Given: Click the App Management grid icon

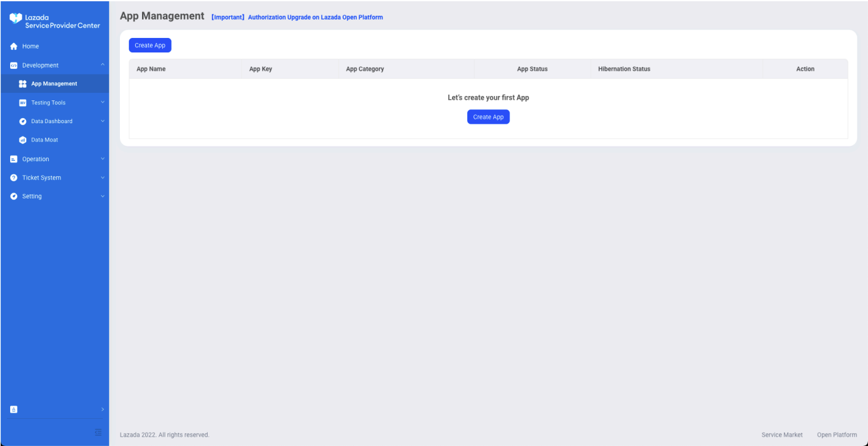Looking at the screenshot, I should pyautogui.click(x=23, y=83).
